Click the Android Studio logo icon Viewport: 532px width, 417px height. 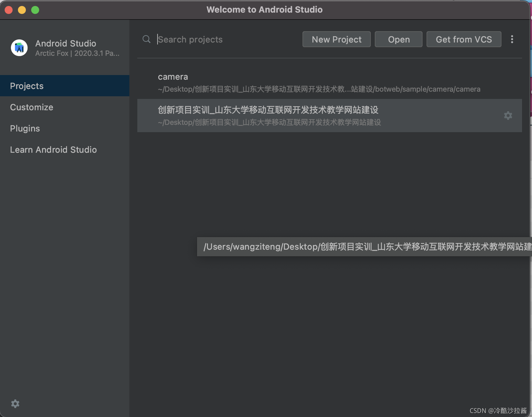19,48
